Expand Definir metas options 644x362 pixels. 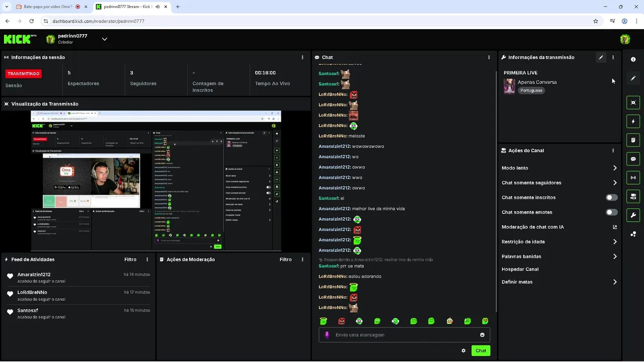tap(559, 282)
